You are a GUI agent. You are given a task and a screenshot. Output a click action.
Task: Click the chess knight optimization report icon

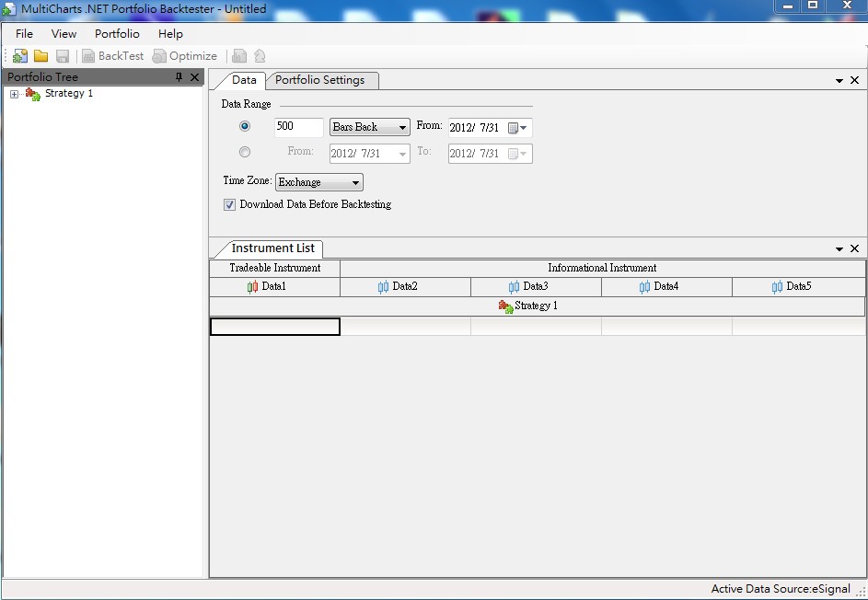tap(260, 56)
